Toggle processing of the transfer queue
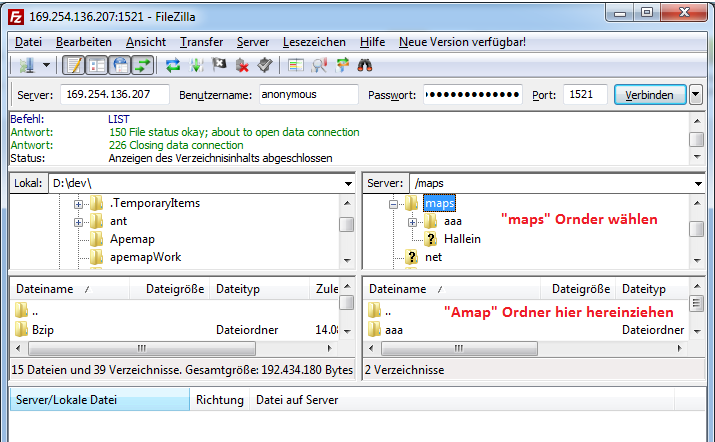The width and height of the screenshot is (715, 442). tap(196, 65)
